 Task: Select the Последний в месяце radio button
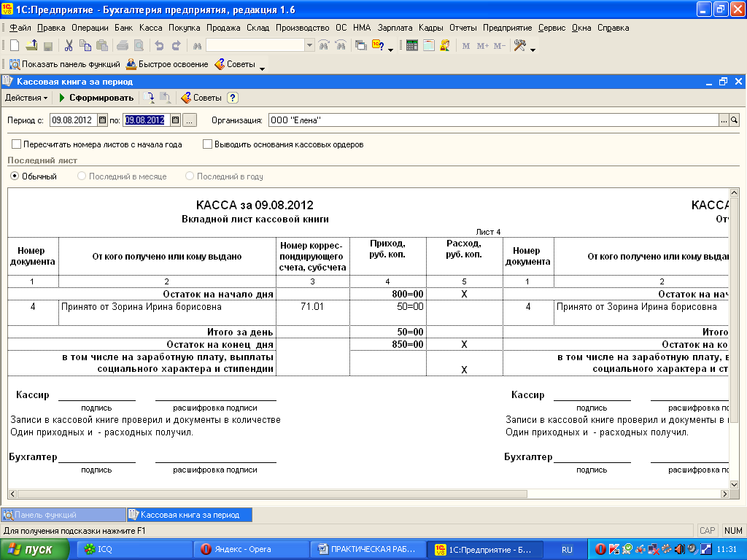tap(82, 176)
